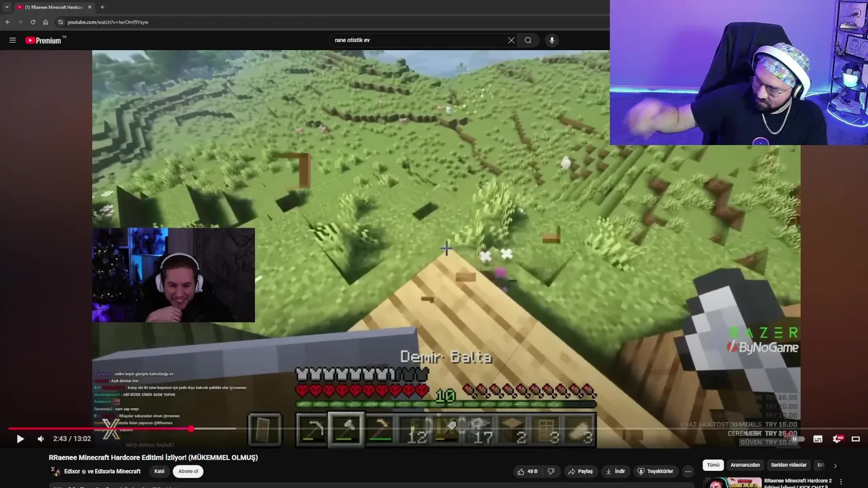Select the Aramanızdan filter chip
Screen dimensions: 868x488
745,465
